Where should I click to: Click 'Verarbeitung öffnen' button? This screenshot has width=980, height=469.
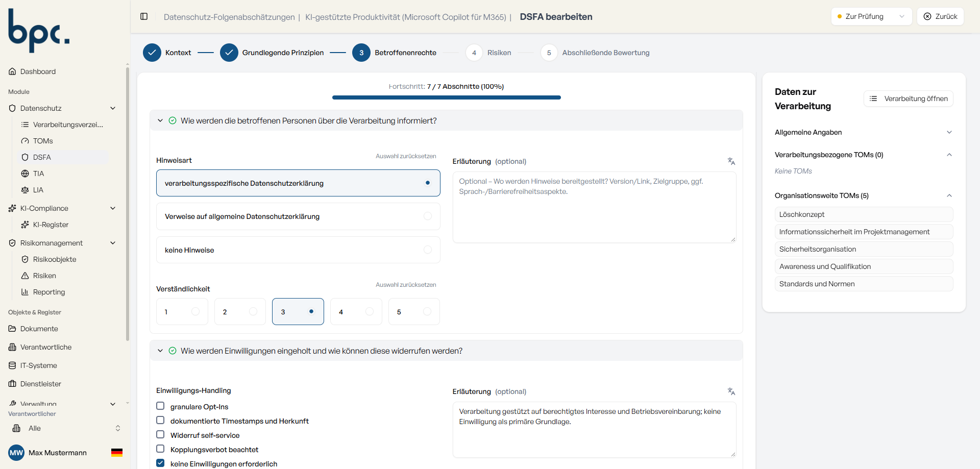tap(909, 98)
